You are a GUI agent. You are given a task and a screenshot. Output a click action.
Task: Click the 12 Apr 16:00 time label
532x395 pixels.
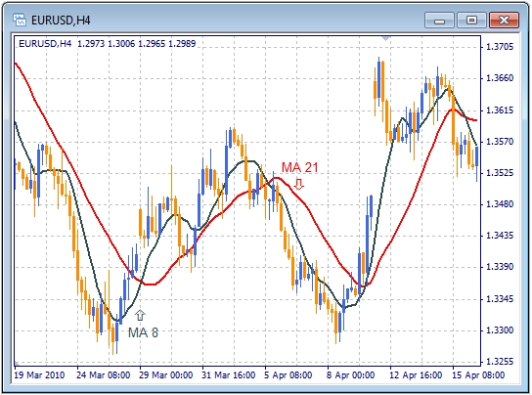416,375
